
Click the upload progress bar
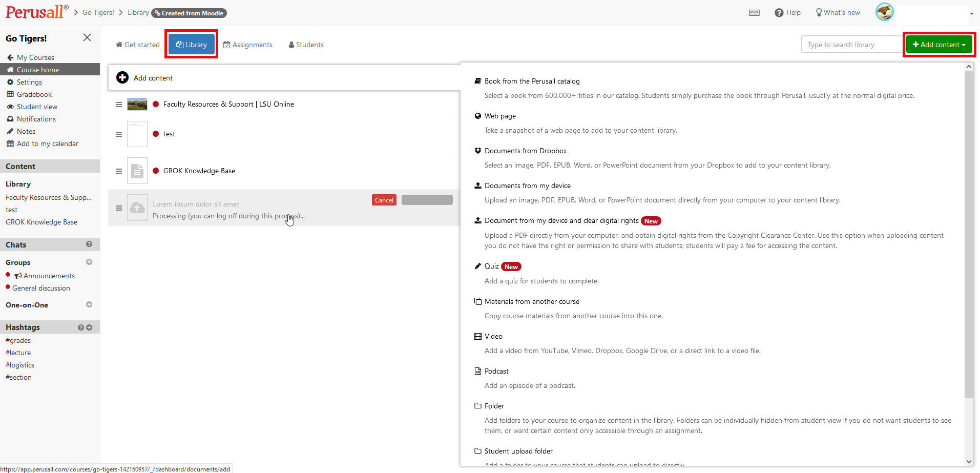427,200
